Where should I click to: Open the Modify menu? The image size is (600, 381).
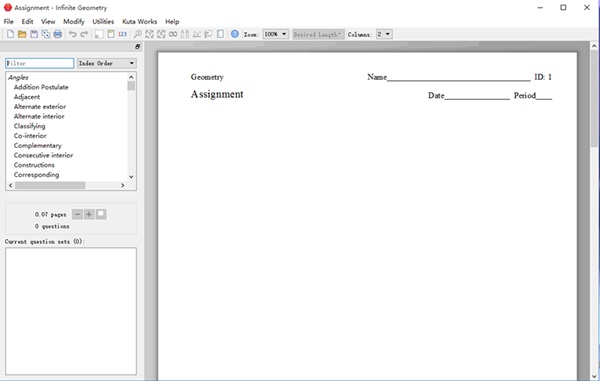(74, 21)
